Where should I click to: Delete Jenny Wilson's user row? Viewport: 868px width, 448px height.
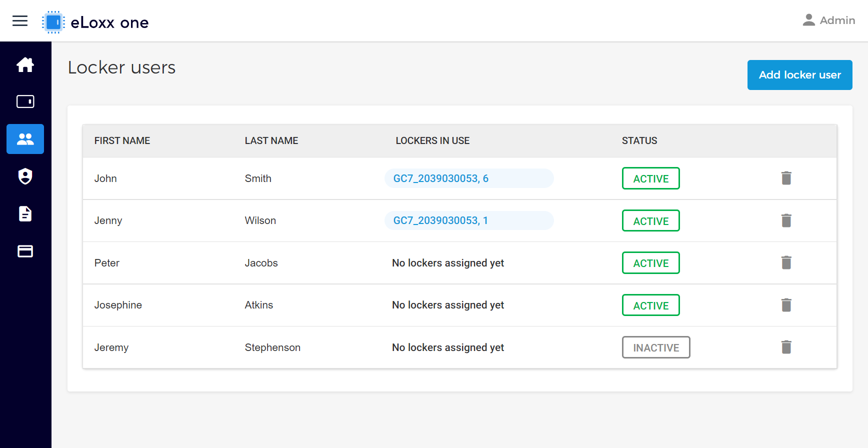(786, 220)
